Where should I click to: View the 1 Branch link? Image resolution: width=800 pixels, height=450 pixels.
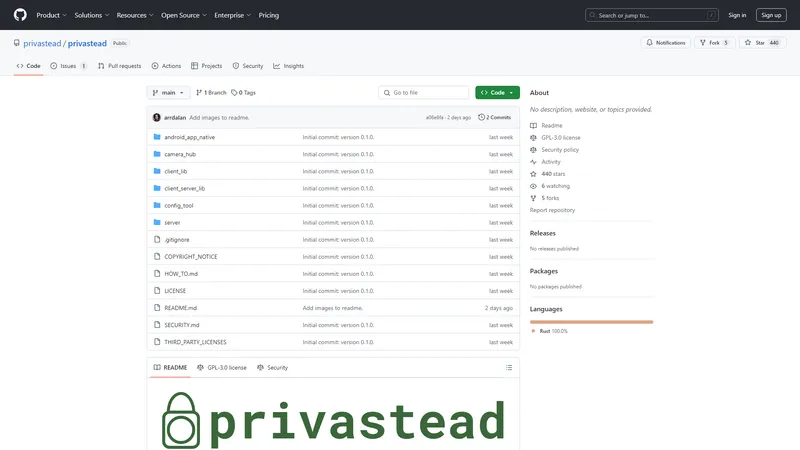click(x=211, y=92)
